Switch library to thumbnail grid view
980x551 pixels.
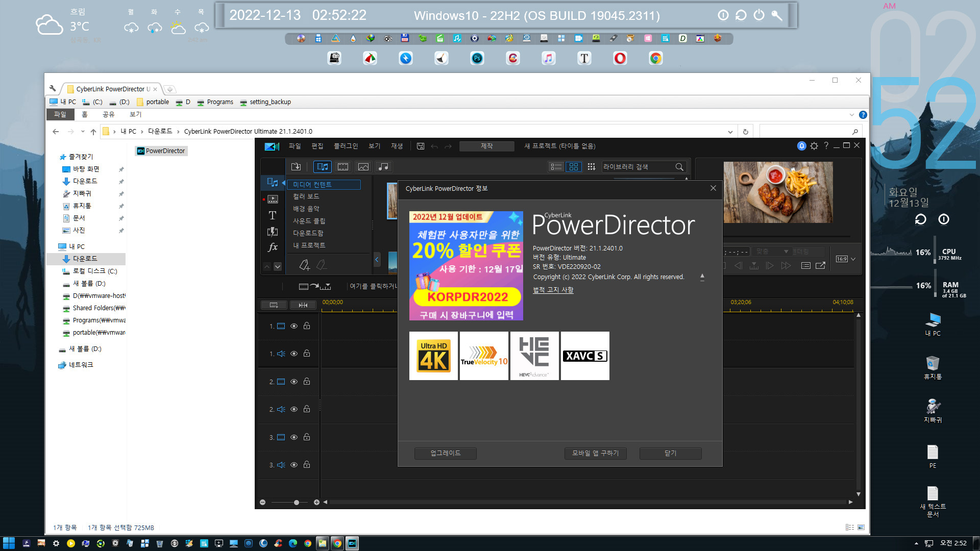tap(573, 167)
